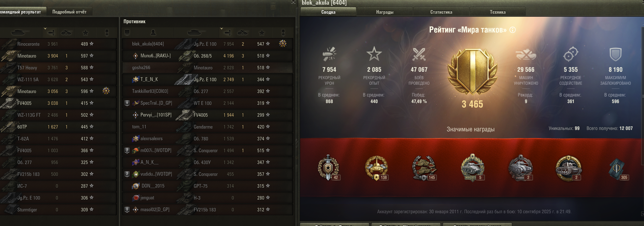644x226 pixels.
Task: Sort enemy list by medals column icon
Action: (283, 33)
